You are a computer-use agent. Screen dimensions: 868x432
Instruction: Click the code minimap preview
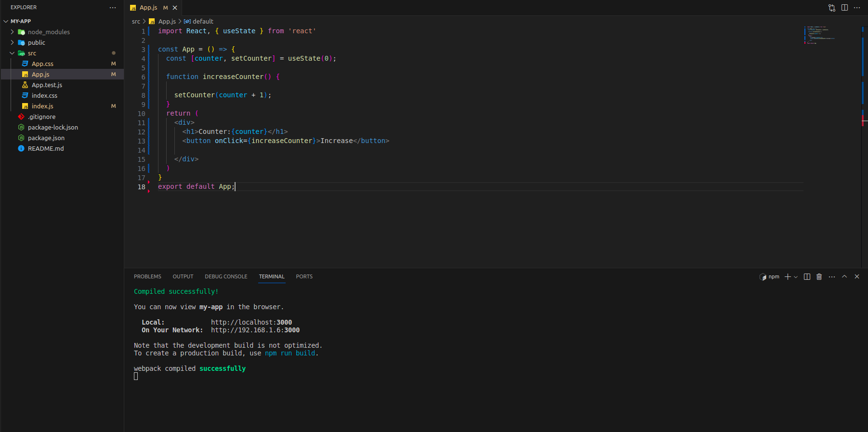[x=819, y=35]
